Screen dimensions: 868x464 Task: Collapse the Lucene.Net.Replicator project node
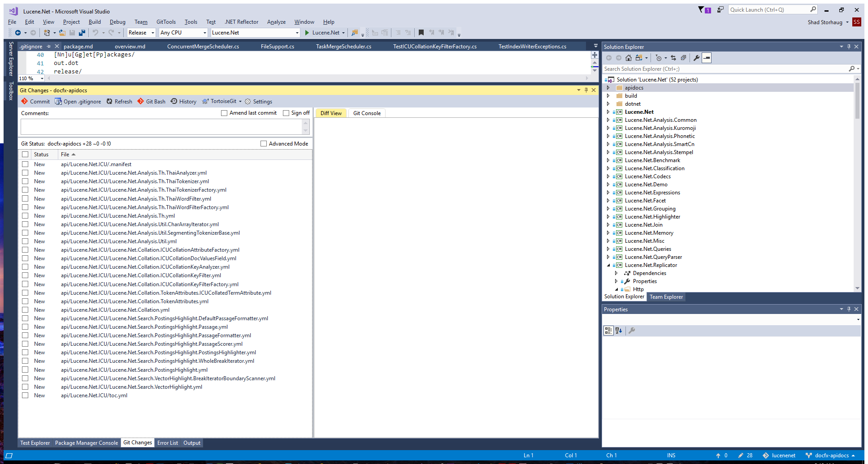tap(608, 265)
